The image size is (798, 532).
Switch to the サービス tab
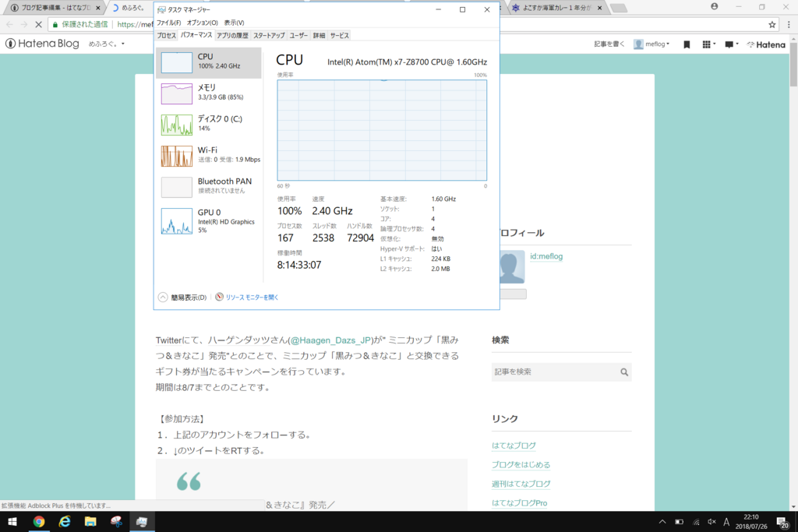click(340, 36)
